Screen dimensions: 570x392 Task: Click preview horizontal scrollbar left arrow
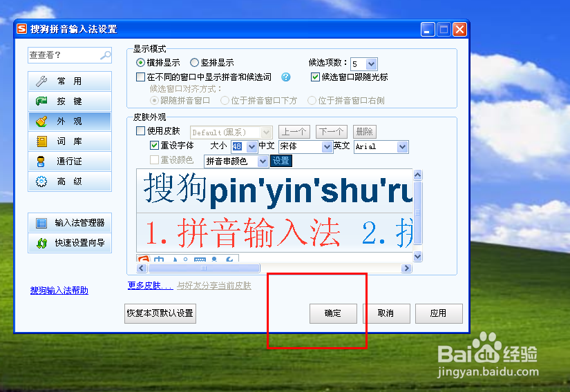coord(142,268)
